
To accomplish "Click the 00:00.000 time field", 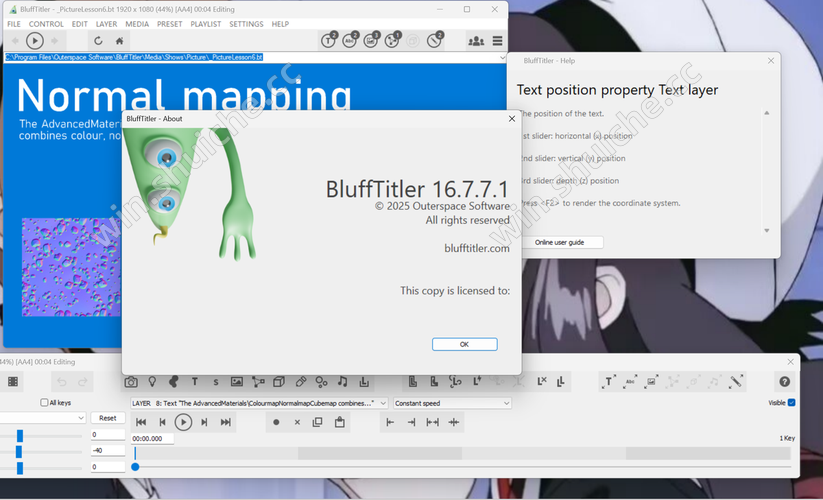I will [x=152, y=439].
